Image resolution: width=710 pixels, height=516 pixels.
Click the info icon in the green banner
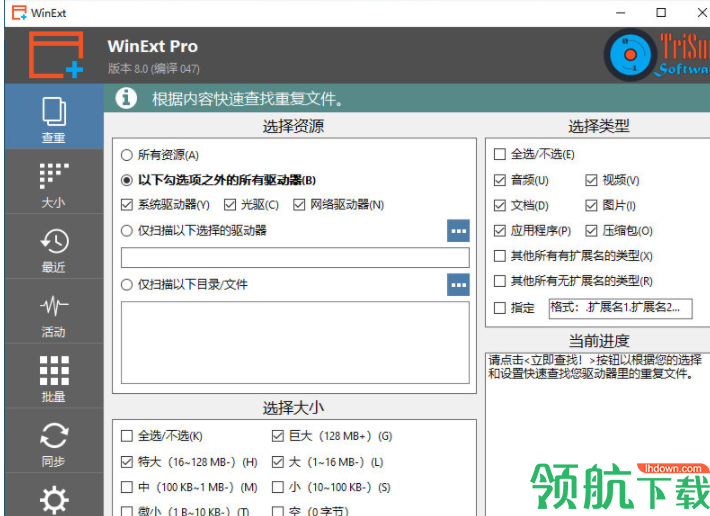click(x=126, y=98)
